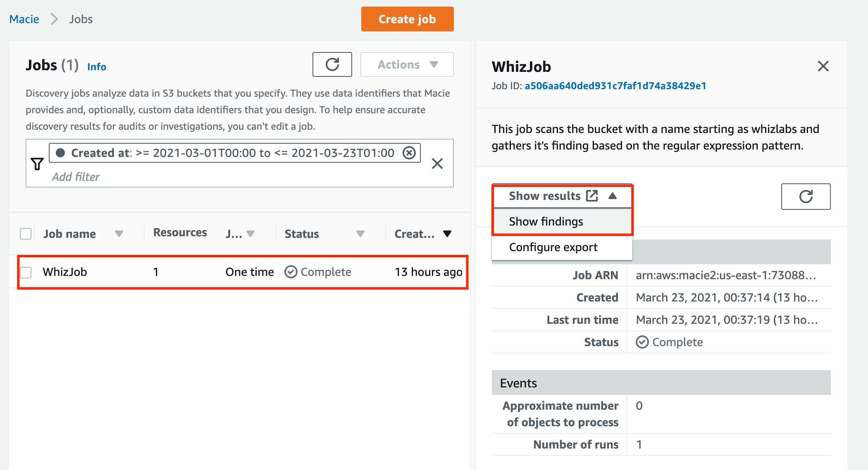Click the refresh icon in the WhizJob panel
This screenshot has height=470, width=868.
[x=805, y=197]
